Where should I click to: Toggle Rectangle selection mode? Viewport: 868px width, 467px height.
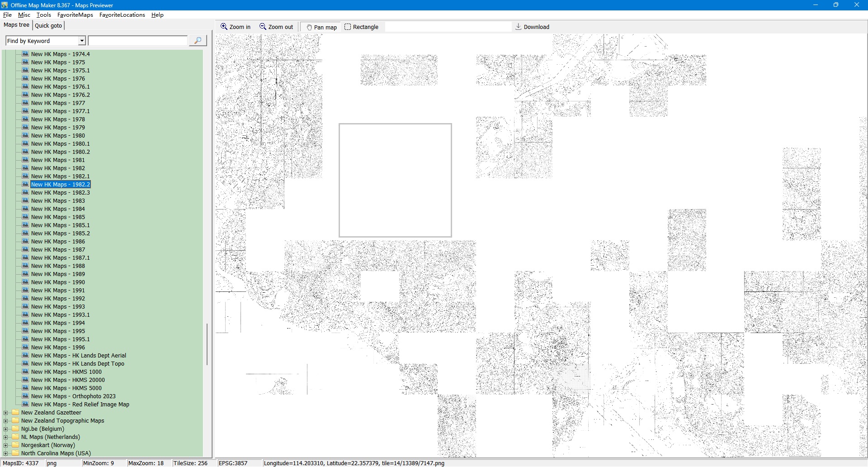(361, 27)
